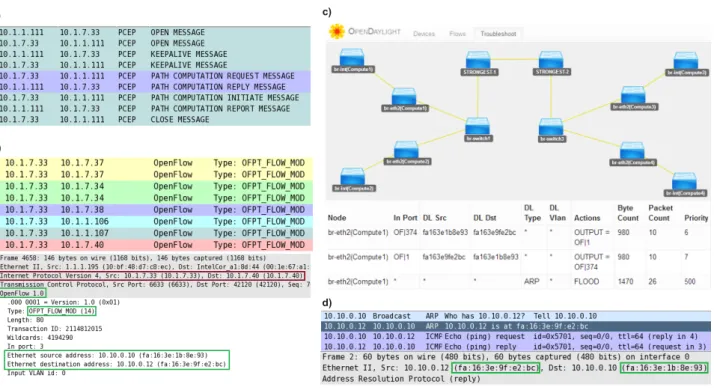Expand Ethernet II Src 10.10.0.12 line
The height and width of the screenshot is (390, 714).
[516, 368]
